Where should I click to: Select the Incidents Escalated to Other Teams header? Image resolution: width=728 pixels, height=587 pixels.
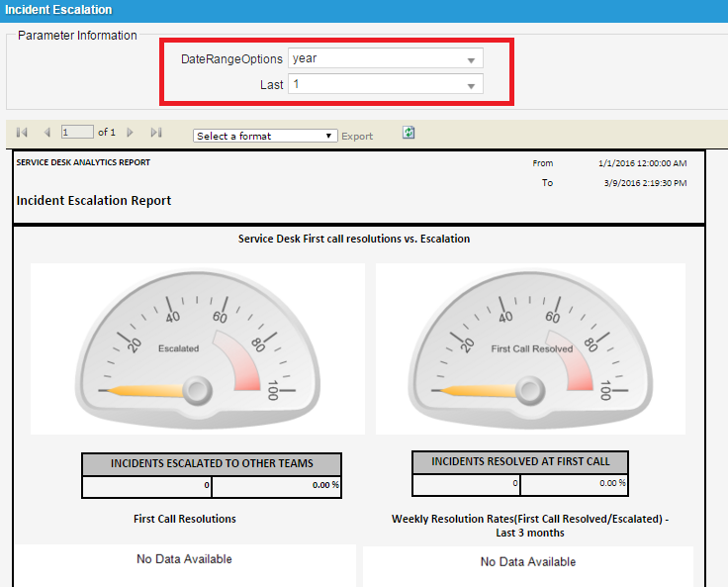pyautogui.click(x=212, y=464)
